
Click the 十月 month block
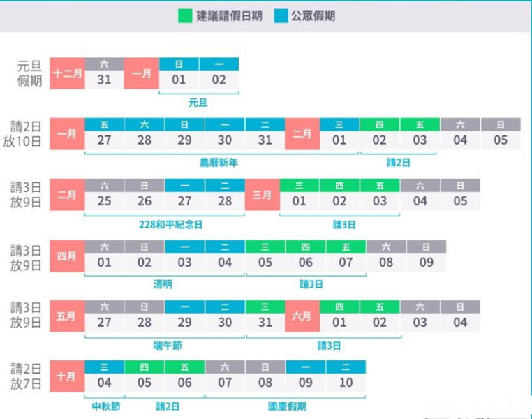coord(66,376)
